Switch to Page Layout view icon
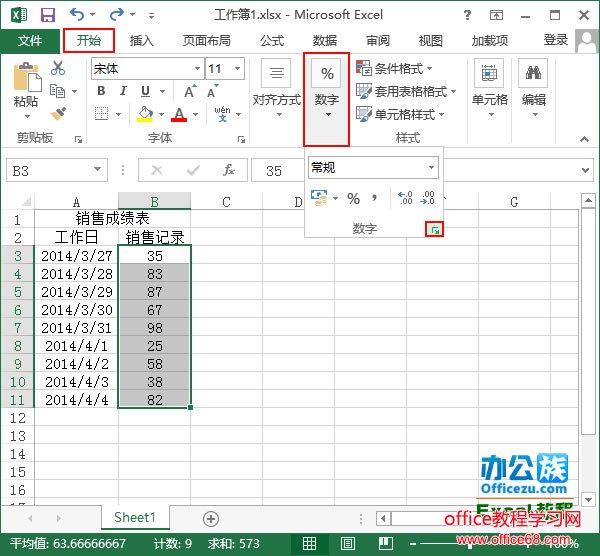 (x=348, y=543)
